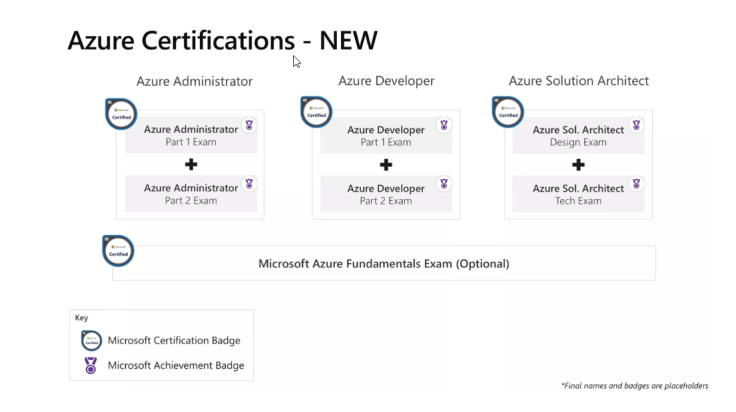
Task: Click the certification badge on the Azure Developer group
Action: (x=316, y=113)
